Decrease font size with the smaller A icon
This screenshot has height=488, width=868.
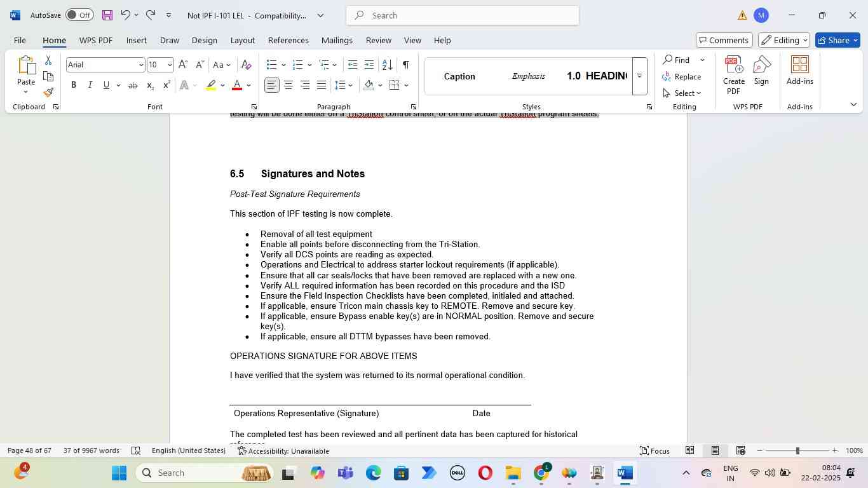coord(200,65)
